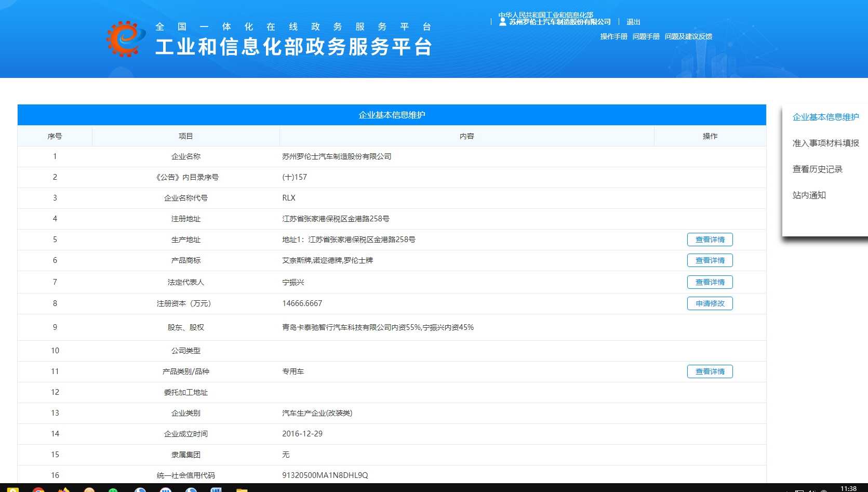Click the 内容 column header
868x492 pixels.
[466, 136]
